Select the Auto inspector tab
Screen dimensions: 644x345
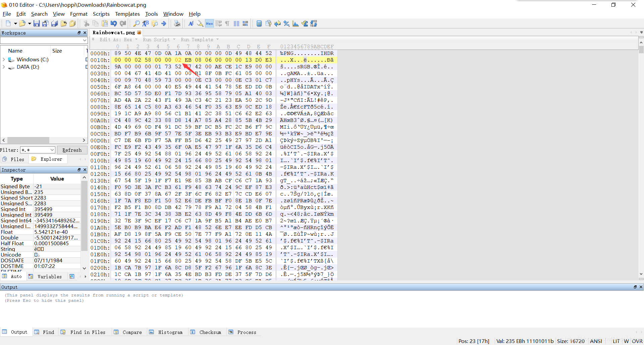tap(12, 276)
